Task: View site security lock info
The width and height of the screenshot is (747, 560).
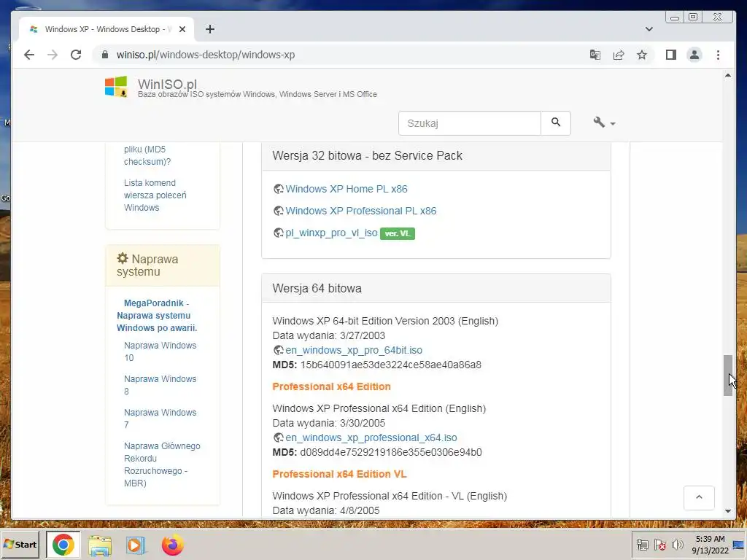Action: 105,55
